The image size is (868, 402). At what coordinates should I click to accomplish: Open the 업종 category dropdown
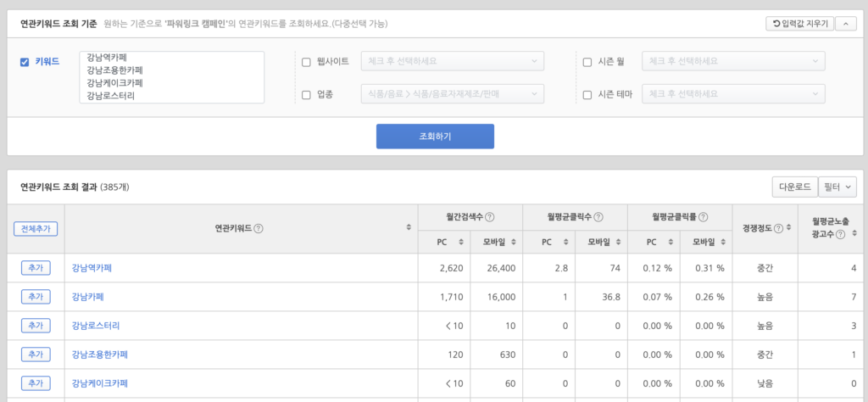tap(451, 94)
